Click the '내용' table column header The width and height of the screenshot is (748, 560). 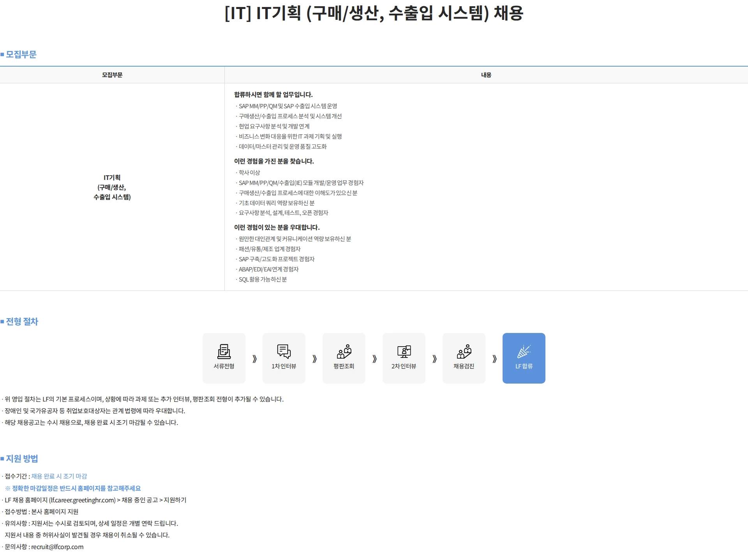[x=486, y=75]
